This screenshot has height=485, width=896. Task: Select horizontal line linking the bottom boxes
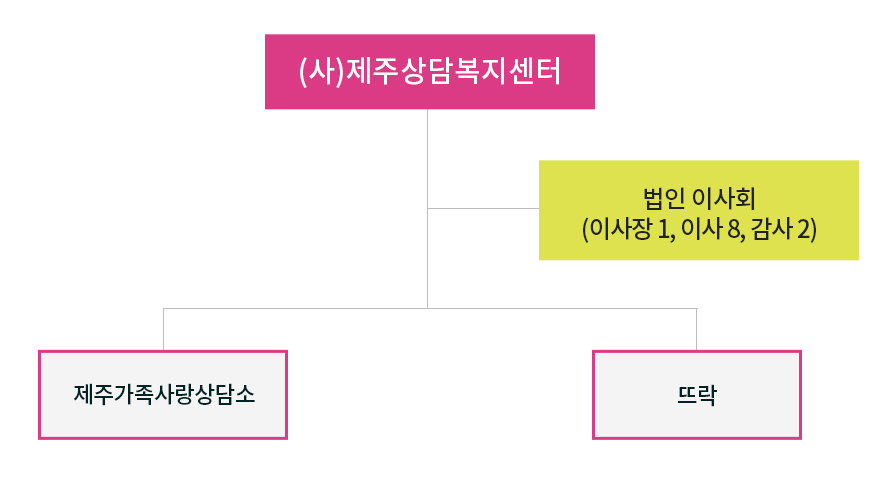click(430, 308)
